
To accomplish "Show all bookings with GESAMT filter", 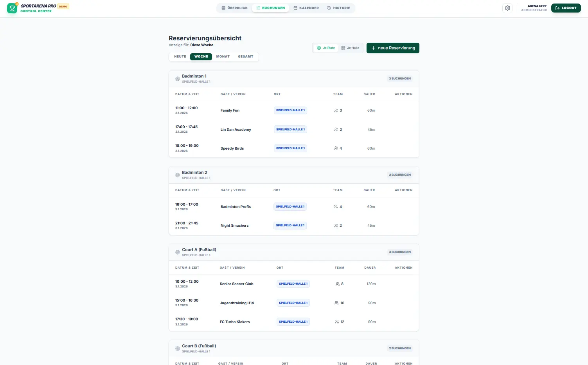I will 245,57.
